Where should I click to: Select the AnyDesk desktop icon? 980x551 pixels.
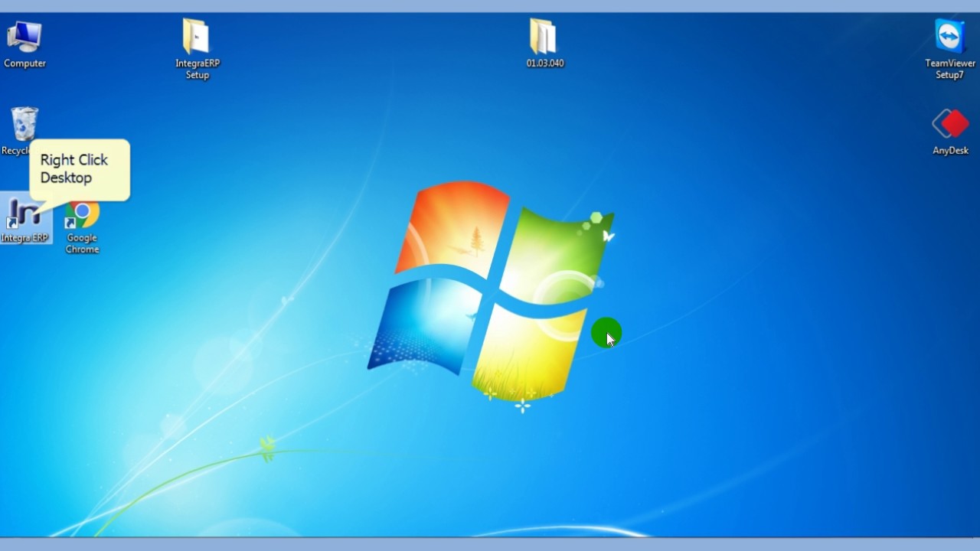tap(950, 124)
